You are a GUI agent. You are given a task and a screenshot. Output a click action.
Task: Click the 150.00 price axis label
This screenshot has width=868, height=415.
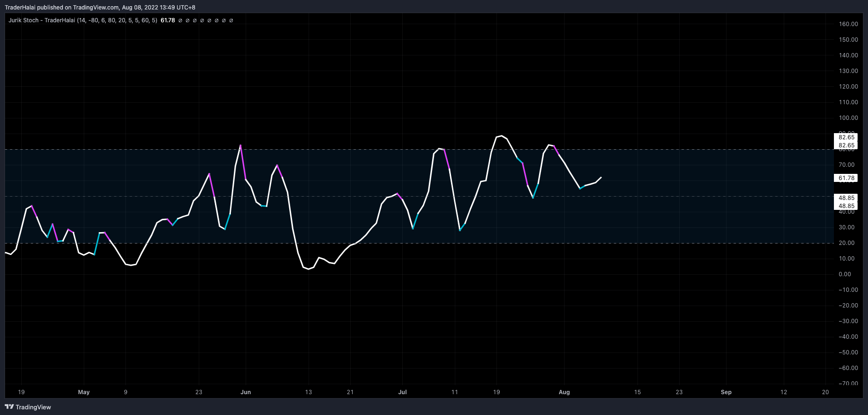click(848, 40)
